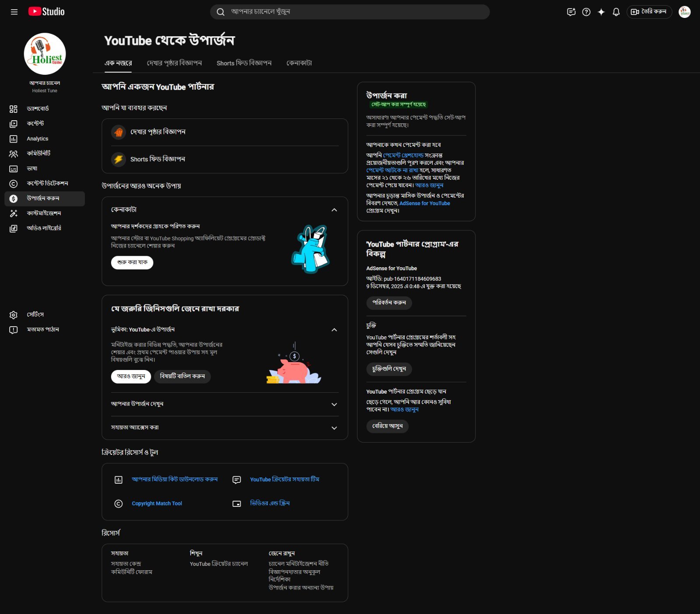This screenshot has width=700, height=614.
Task: Open কন্টেন্ট content in sidebar
Action: tap(45, 124)
